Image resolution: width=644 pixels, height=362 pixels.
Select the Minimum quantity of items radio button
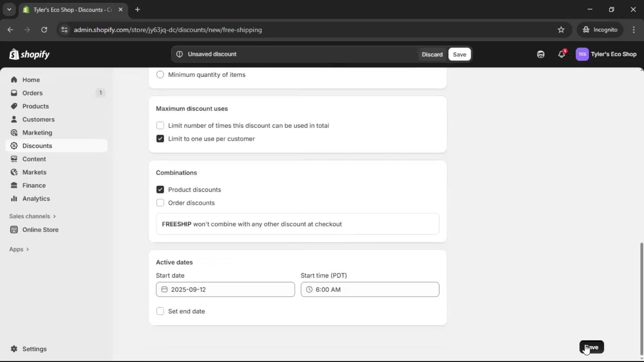click(160, 74)
